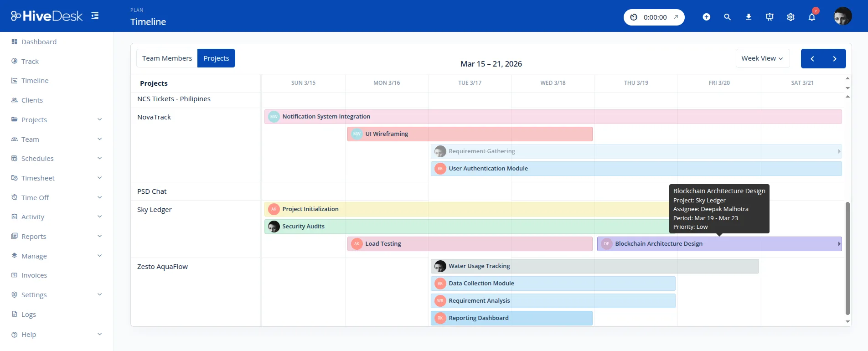The image size is (868, 351).
Task: Click the Manage layers icon in sidebar
Action: click(x=14, y=255)
